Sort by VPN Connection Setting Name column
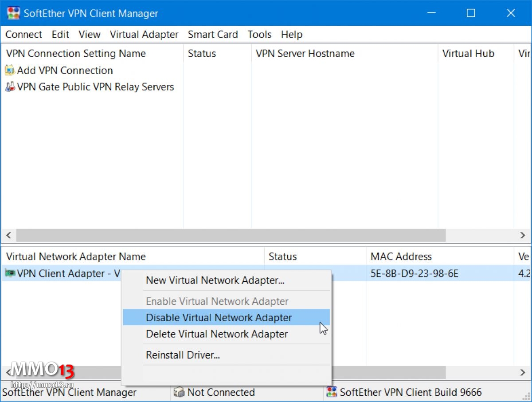Image resolution: width=532 pixels, height=402 pixels. click(x=92, y=54)
